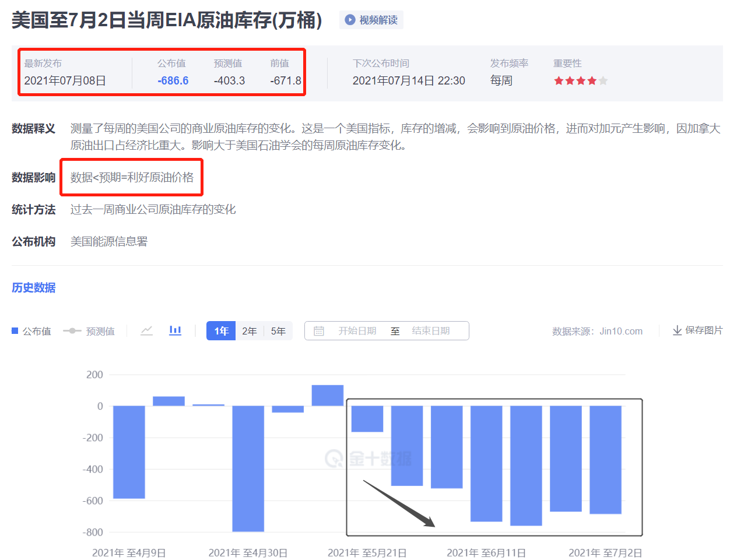Click 过去一周商业公司原油库存的变化 text
This screenshot has width=744, height=560.
pos(153,209)
